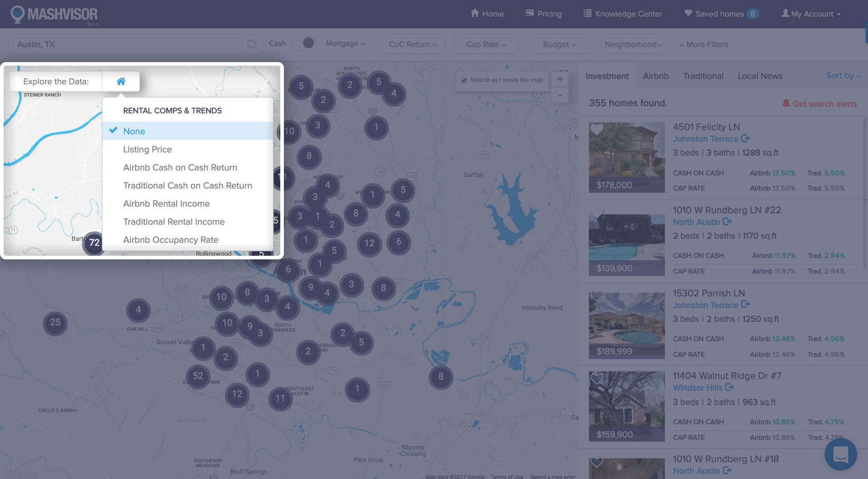Screen dimensions: 868x479
Task: Click the search magnifier icon
Action: [x=252, y=44]
